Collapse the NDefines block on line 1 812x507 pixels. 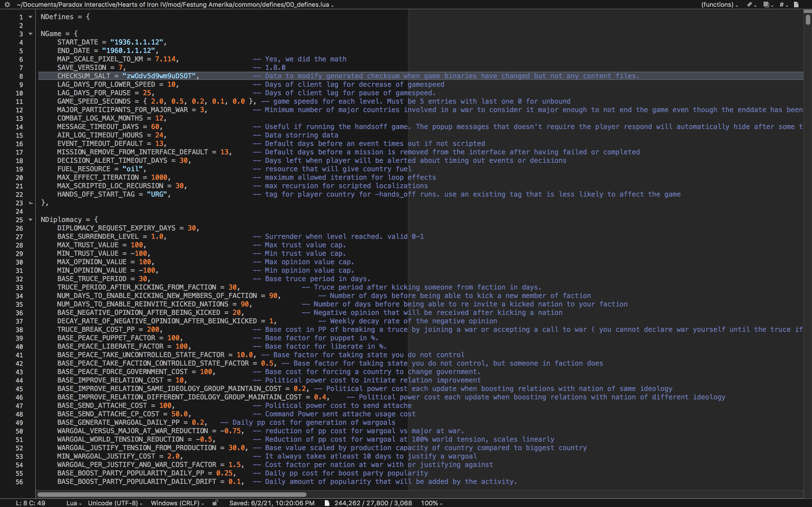[x=30, y=17]
